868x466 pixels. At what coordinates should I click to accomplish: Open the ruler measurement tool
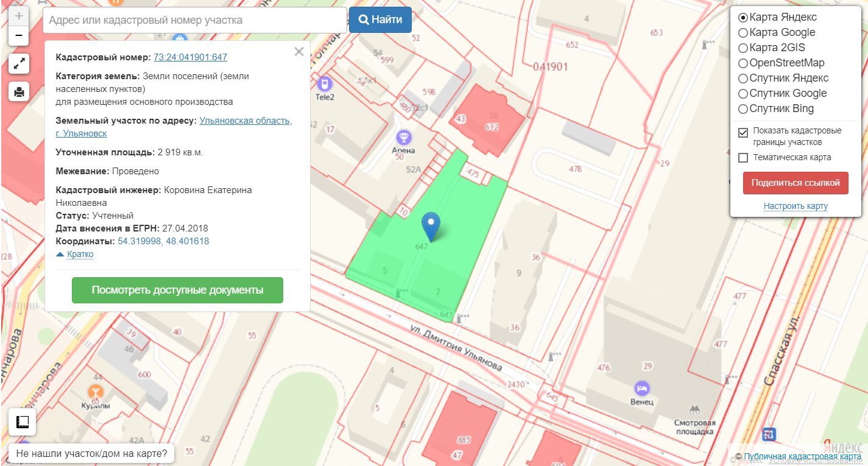click(23, 422)
